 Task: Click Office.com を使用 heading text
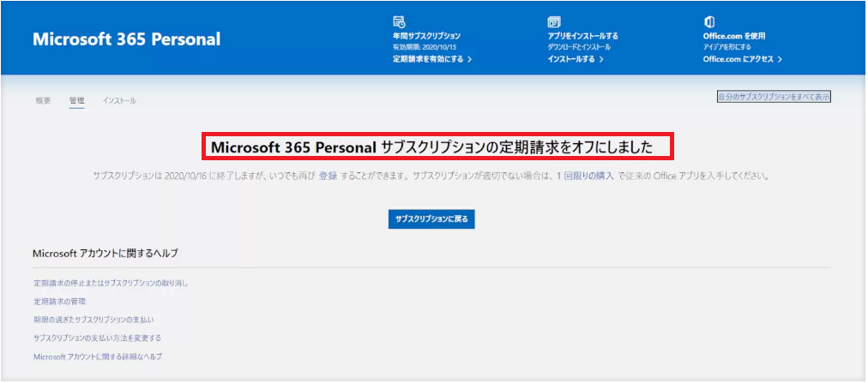[734, 36]
